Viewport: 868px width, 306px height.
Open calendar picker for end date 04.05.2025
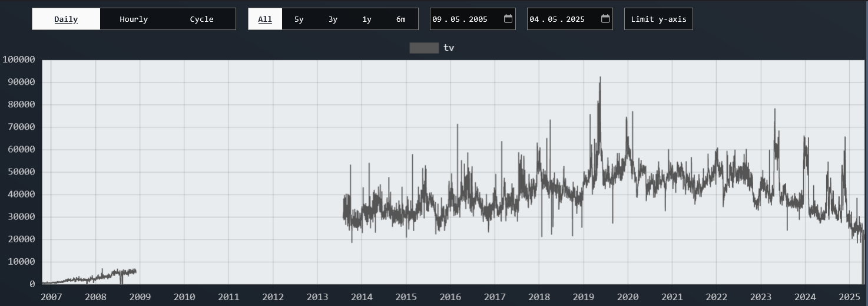click(605, 19)
